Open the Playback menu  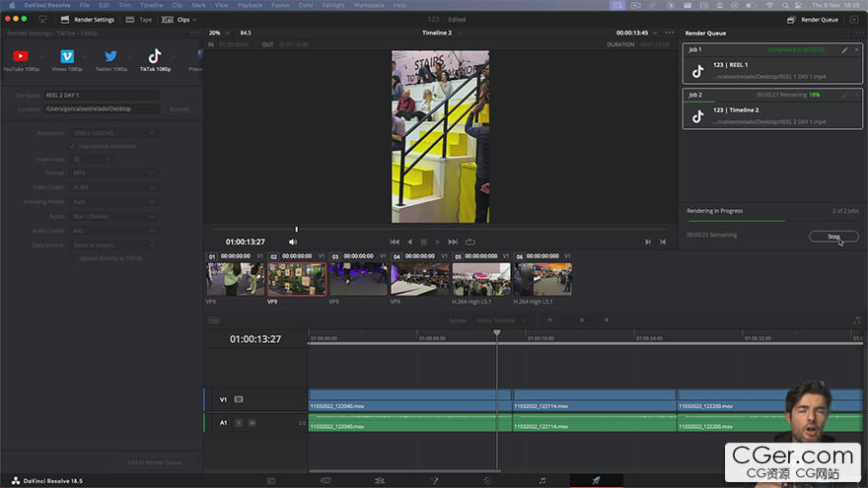tap(250, 5)
